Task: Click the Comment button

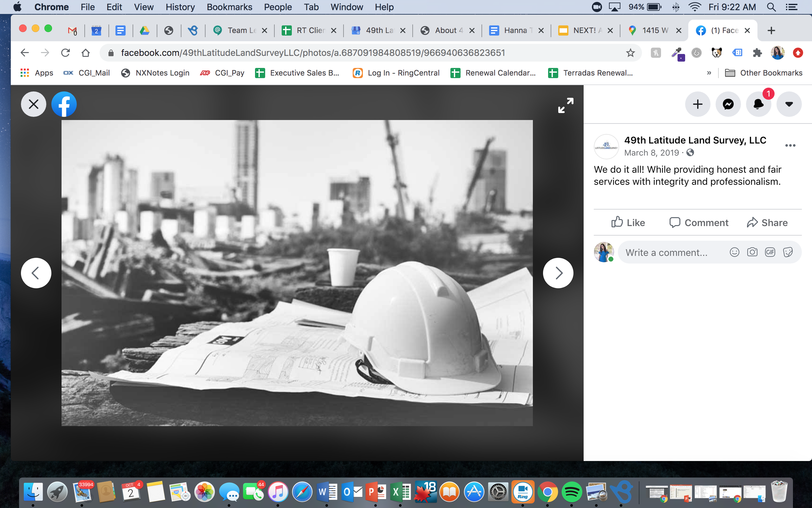Action: tap(699, 223)
